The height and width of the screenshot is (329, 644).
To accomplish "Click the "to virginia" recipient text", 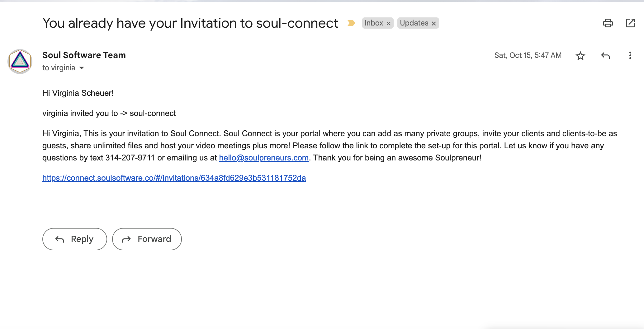I will click(59, 68).
